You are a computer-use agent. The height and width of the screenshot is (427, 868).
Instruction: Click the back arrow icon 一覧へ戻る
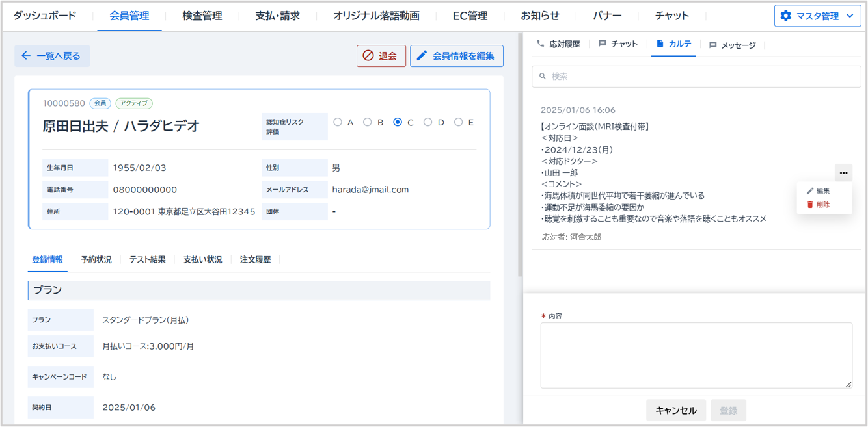(26, 56)
